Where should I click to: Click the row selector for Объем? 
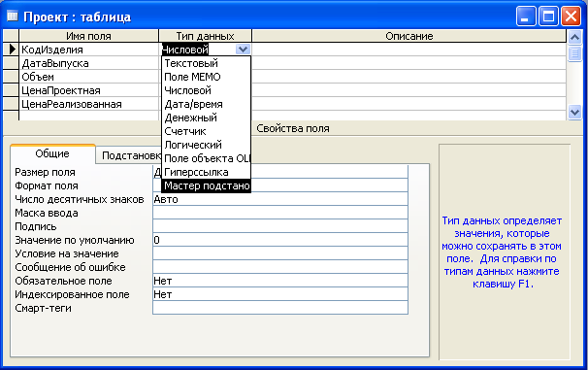pyautogui.click(x=11, y=77)
